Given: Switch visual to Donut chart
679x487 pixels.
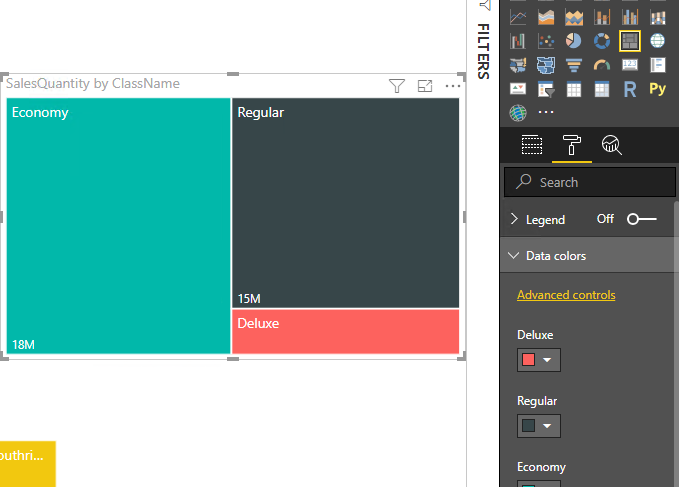Looking at the screenshot, I should pos(602,41).
